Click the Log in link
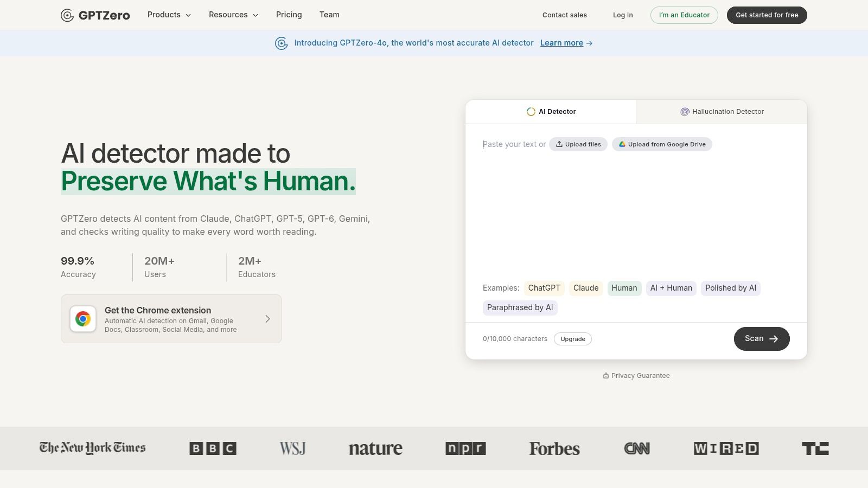The image size is (868, 488). pos(623,15)
